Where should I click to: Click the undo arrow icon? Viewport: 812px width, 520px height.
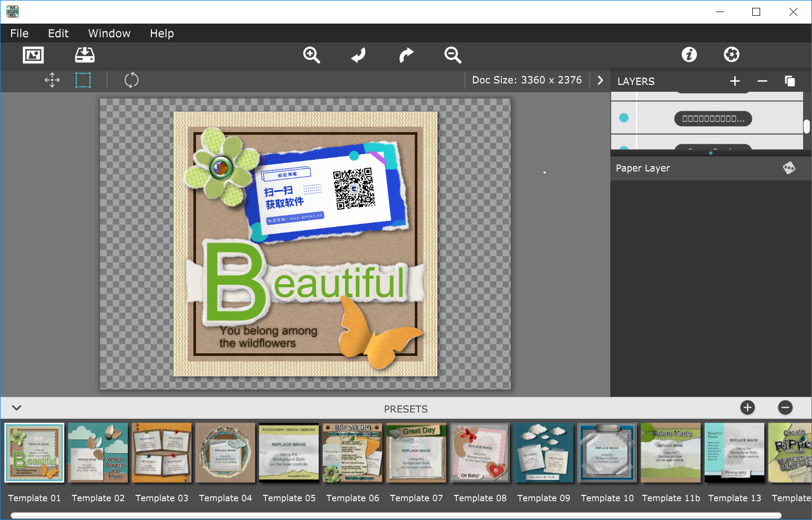[x=359, y=55]
